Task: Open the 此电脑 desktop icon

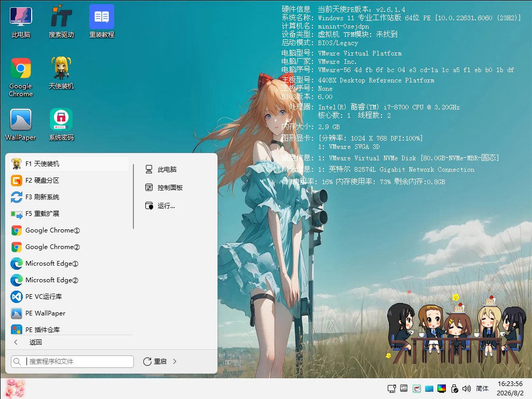Action: point(21,22)
